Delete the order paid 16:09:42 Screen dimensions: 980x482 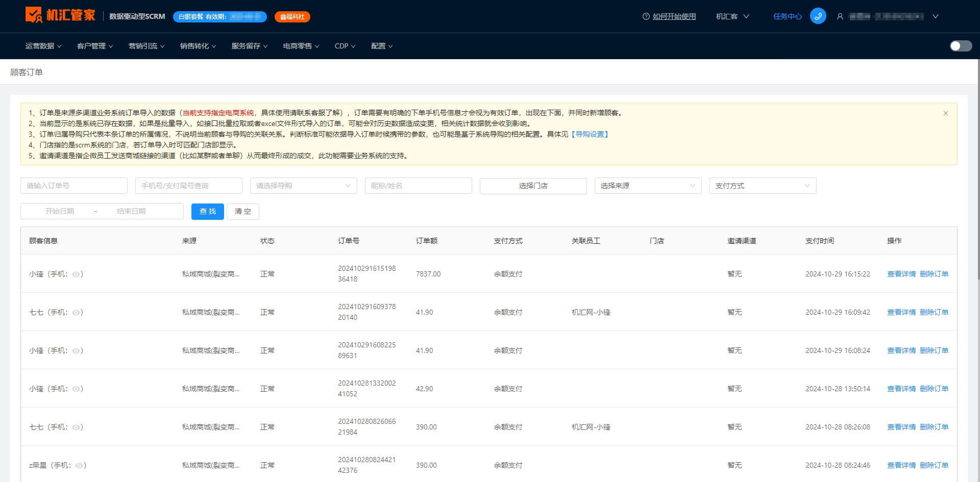[934, 312]
